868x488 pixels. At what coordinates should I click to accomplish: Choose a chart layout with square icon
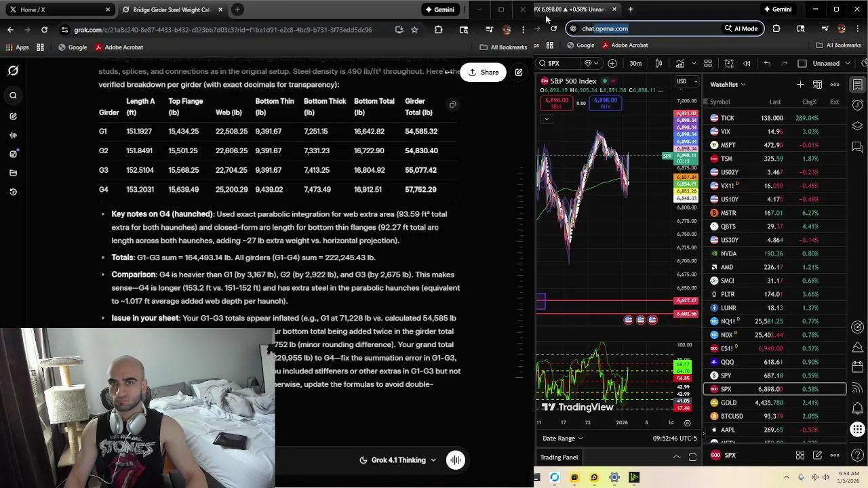[802, 63]
